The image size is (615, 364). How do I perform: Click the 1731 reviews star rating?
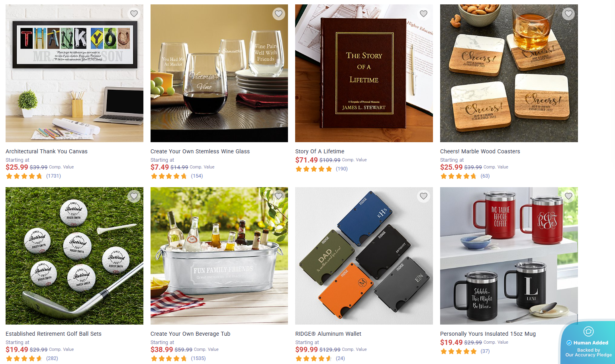point(33,176)
